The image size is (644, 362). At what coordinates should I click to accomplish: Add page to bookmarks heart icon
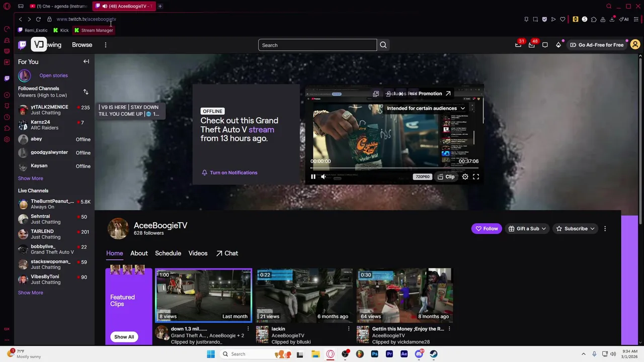pos(562,19)
